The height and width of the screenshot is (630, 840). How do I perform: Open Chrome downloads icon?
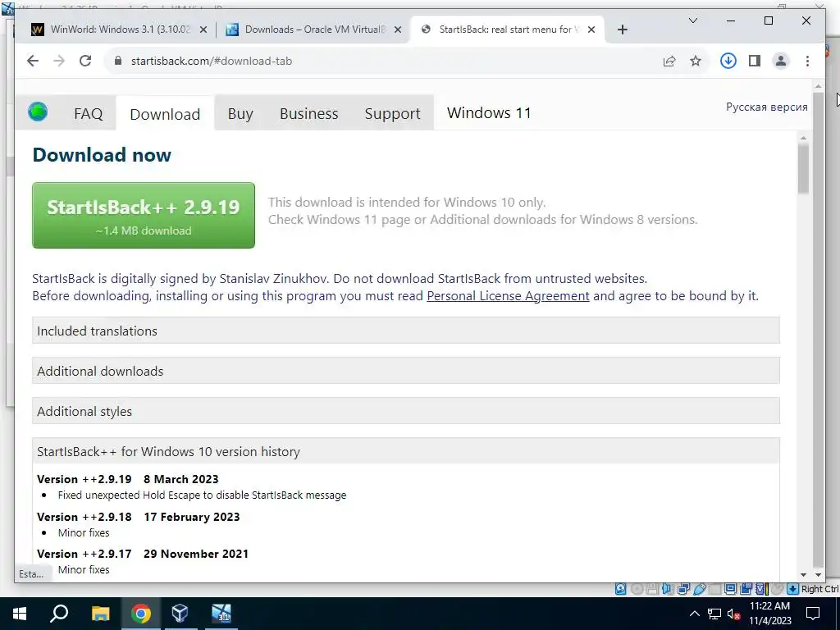(728, 61)
